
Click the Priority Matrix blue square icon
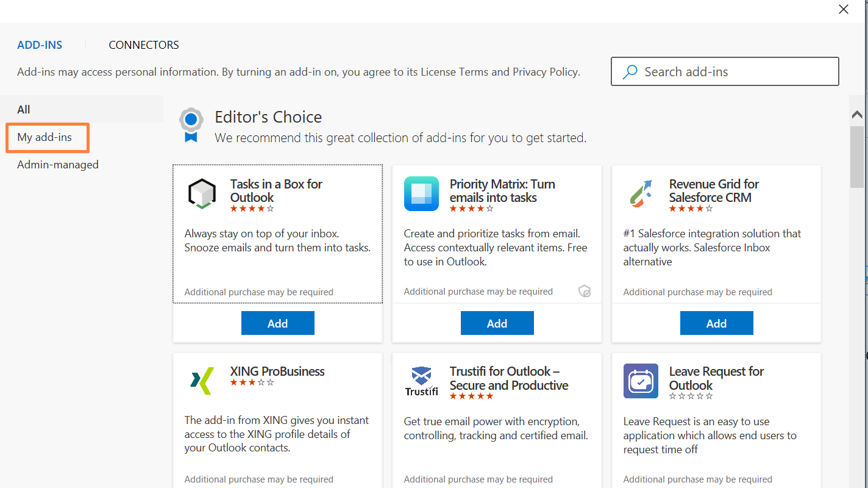(x=421, y=194)
